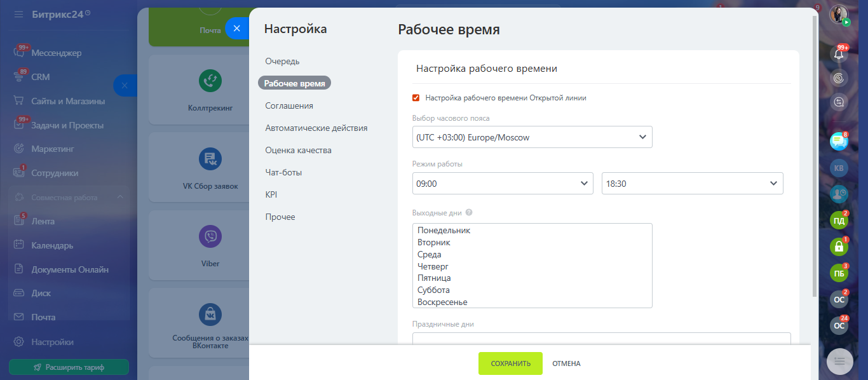Open the green lock chat icon
Image resolution: width=868 pixels, height=380 pixels.
tap(839, 247)
